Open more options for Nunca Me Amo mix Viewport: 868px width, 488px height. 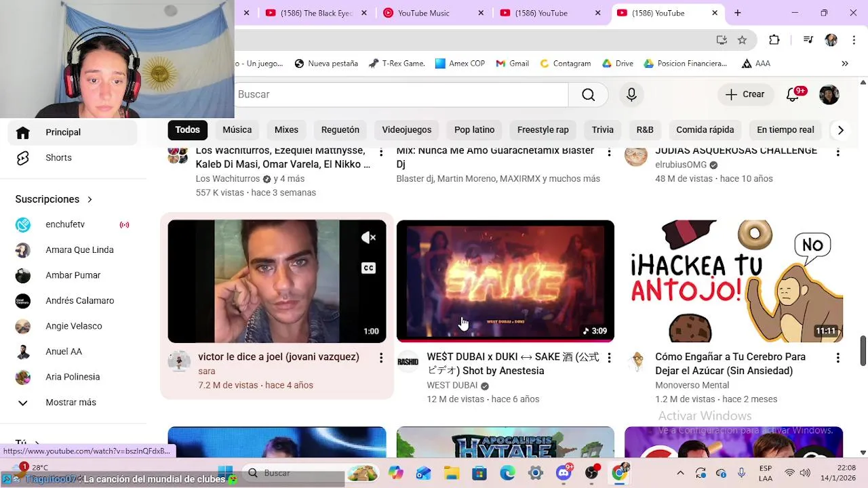click(x=609, y=152)
